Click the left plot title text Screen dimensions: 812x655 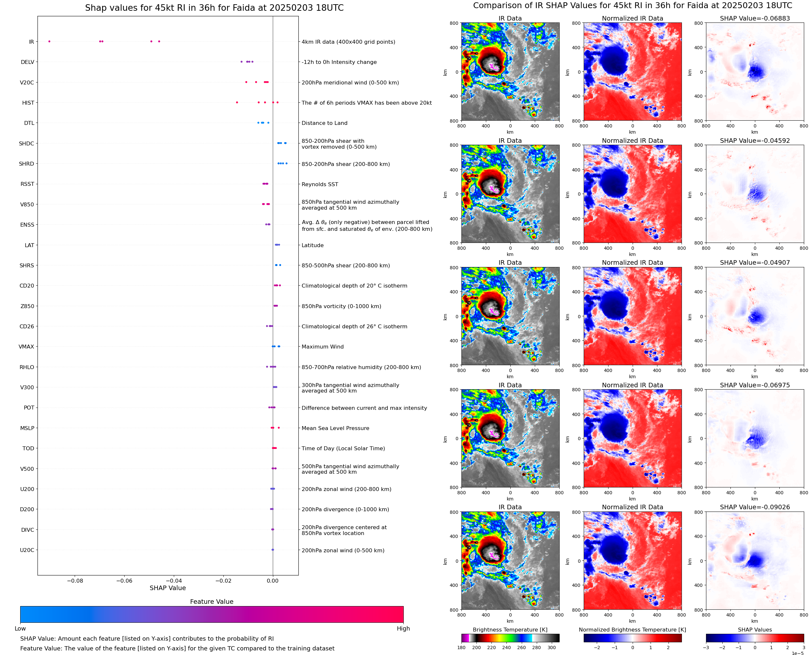(214, 8)
